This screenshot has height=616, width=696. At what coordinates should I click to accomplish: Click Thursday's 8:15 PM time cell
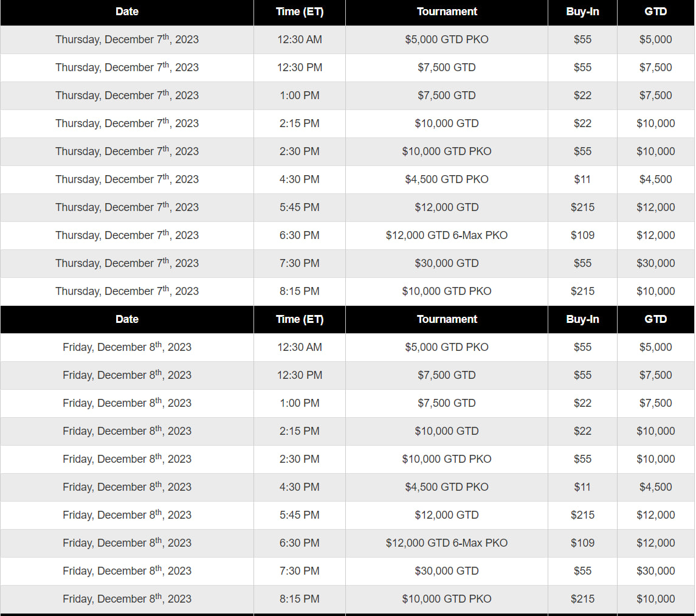pyautogui.click(x=300, y=291)
